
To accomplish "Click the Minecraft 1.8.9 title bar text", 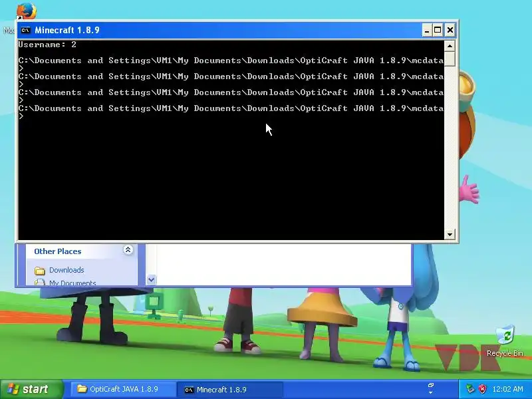I will [x=67, y=30].
